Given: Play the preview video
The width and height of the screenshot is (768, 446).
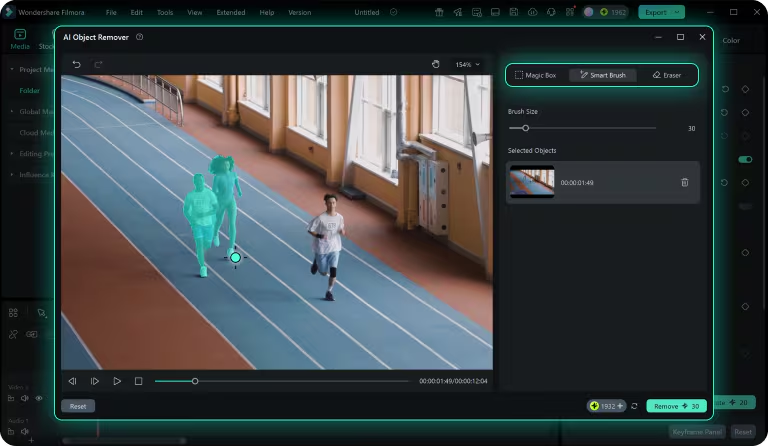Looking at the screenshot, I should [x=117, y=381].
